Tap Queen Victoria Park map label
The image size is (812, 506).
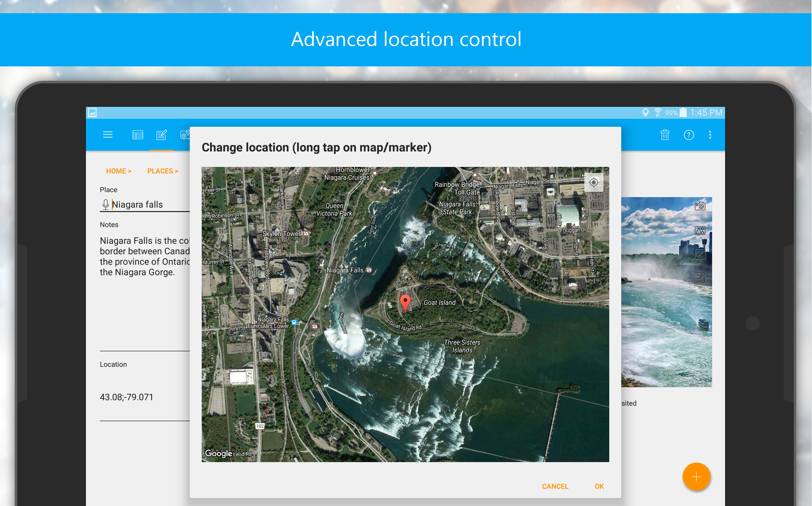pyautogui.click(x=334, y=210)
